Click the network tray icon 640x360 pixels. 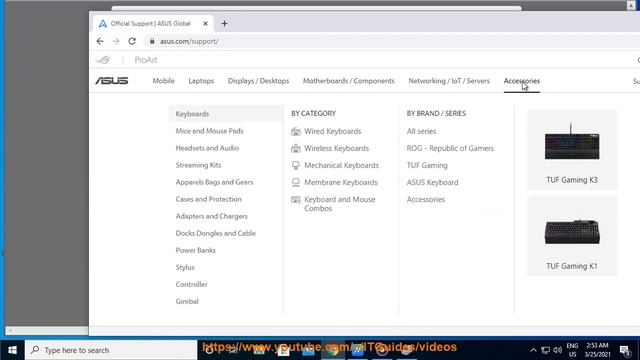click(x=545, y=350)
